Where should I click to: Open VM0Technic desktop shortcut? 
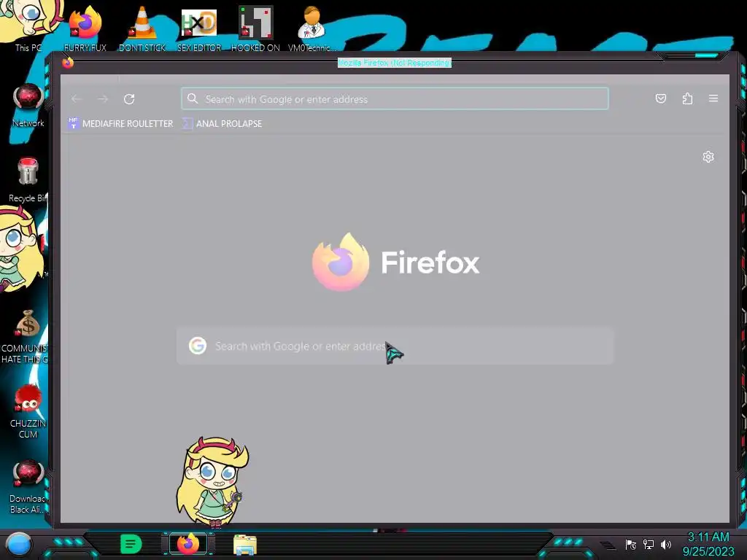[x=311, y=28]
